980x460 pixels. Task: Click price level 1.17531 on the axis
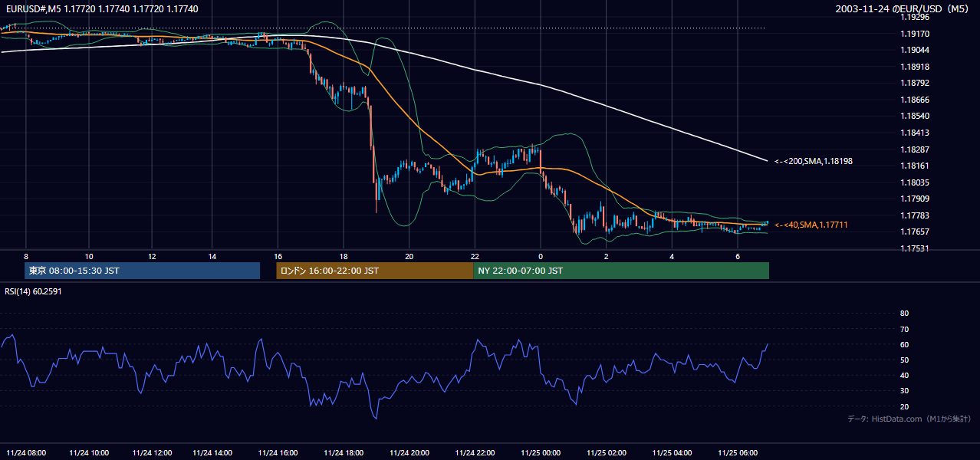click(914, 248)
